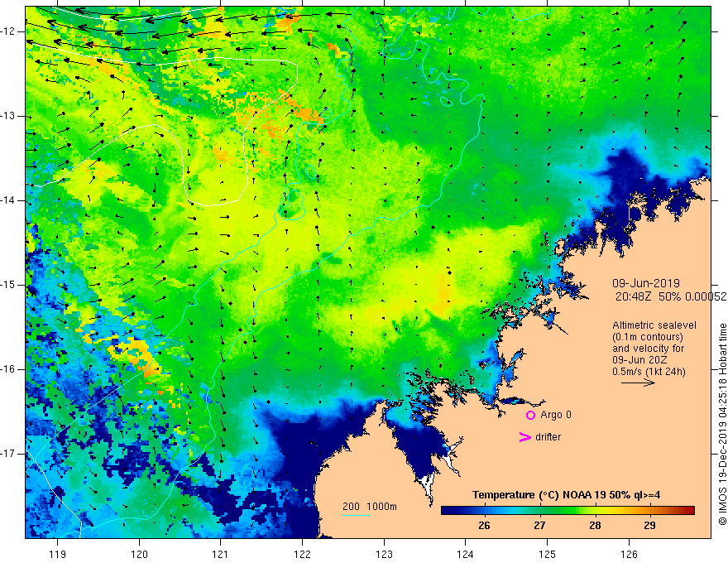Click the longitude 122 axis label

[302, 554]
